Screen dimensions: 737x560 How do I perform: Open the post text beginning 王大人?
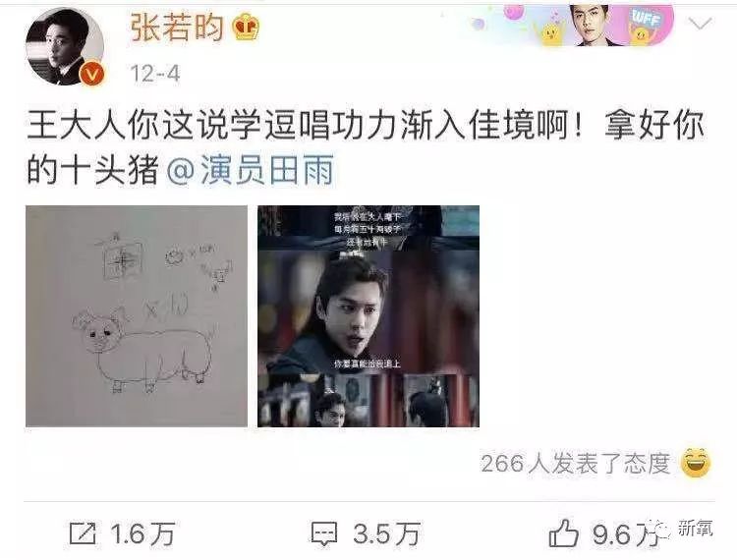(x=366, y=147)
